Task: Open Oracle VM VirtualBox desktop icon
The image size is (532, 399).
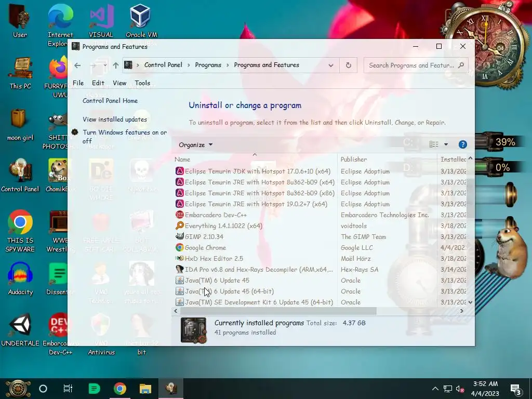Action: 141,21
